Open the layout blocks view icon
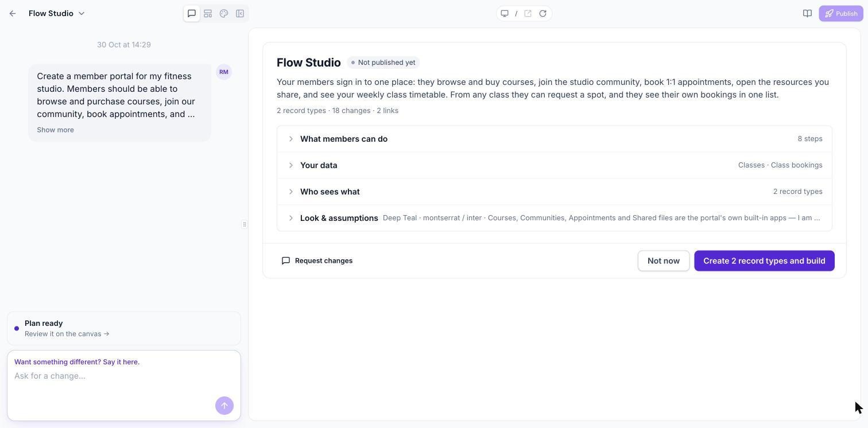 [x=208, y=13]
